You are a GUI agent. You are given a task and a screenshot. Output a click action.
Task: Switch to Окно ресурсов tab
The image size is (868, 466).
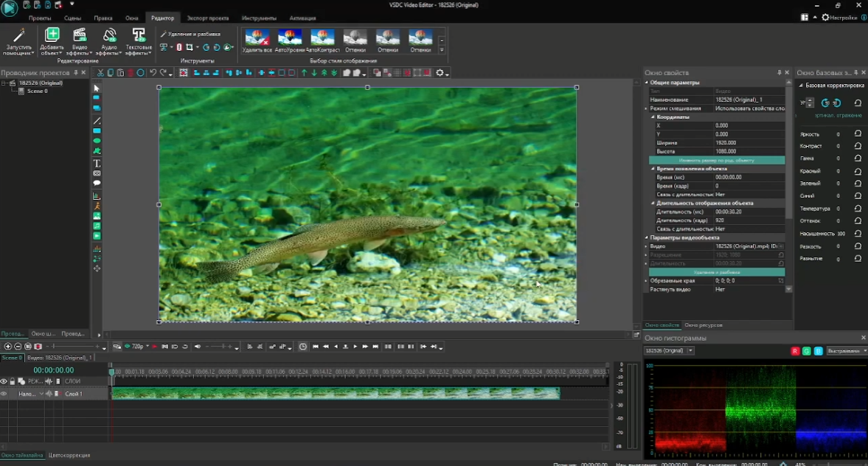[703, 325]
